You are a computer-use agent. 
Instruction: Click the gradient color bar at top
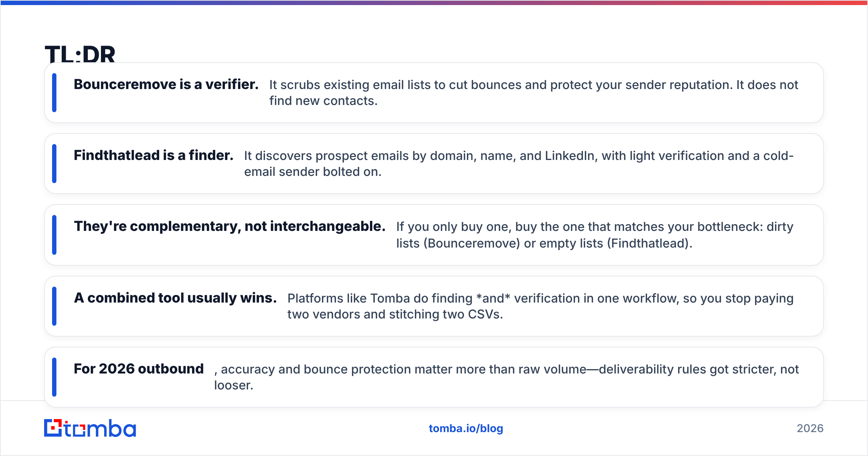pos(434,3)
